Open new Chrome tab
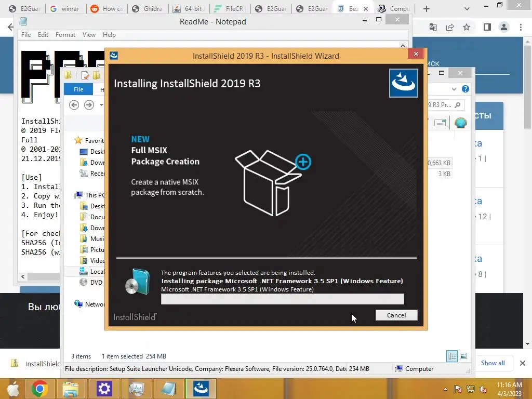The height and width of the screenshot is (399, 532). [x=427, y=9]
